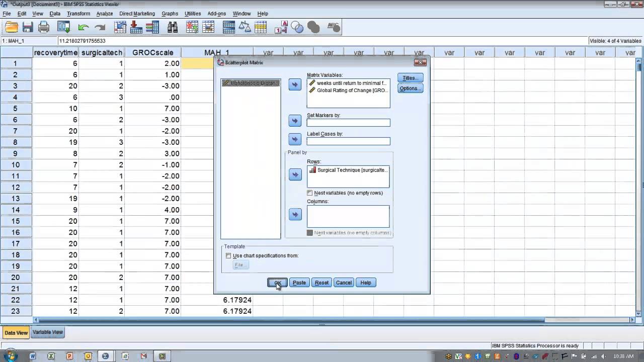
Task: Click the Spell check ABC icon
Action: click(334, 27)
